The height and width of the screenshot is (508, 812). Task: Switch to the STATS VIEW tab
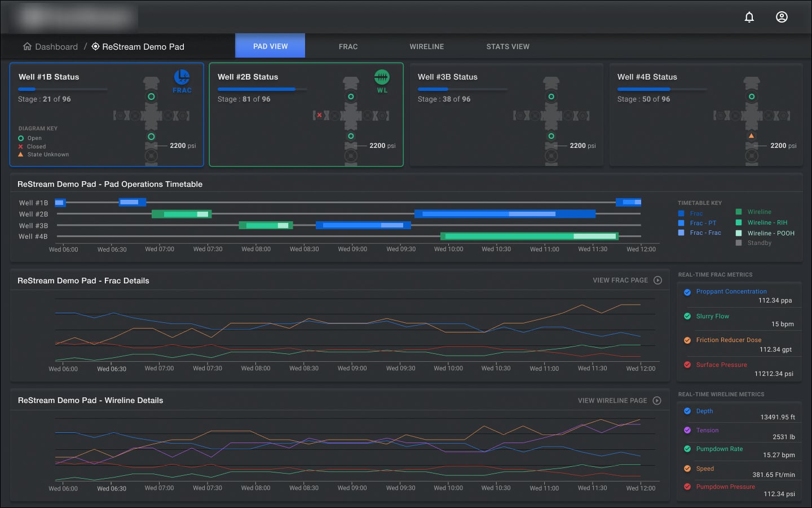point(508,46)
